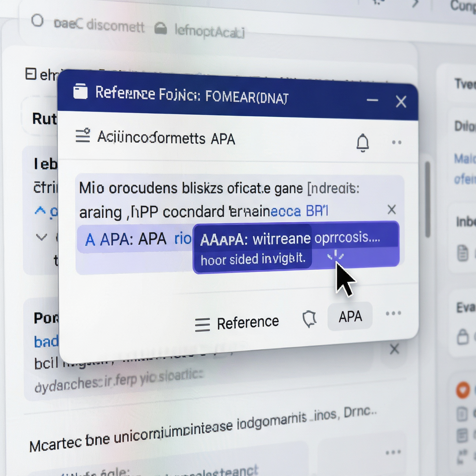The image size is (476, 476).
Task: Click the lock toggle in right sidebar
Action: (x=463, y=337)
